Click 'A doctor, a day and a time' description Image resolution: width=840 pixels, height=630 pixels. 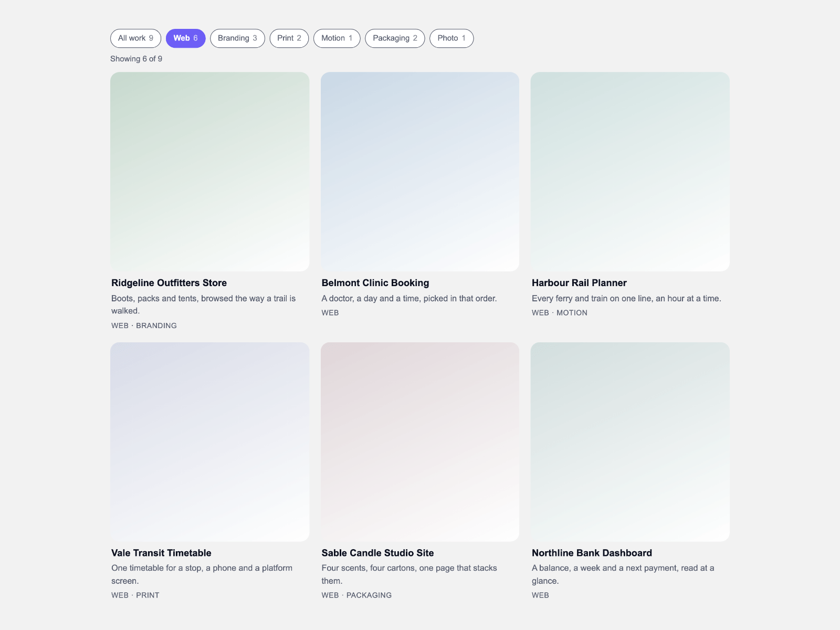(409, 298)
